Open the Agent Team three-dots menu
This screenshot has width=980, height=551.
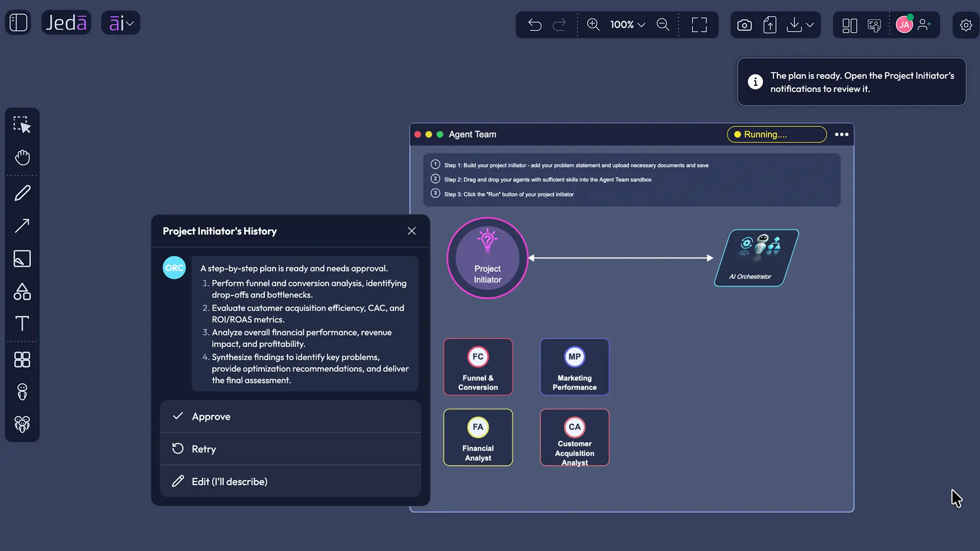pos(842,135)
